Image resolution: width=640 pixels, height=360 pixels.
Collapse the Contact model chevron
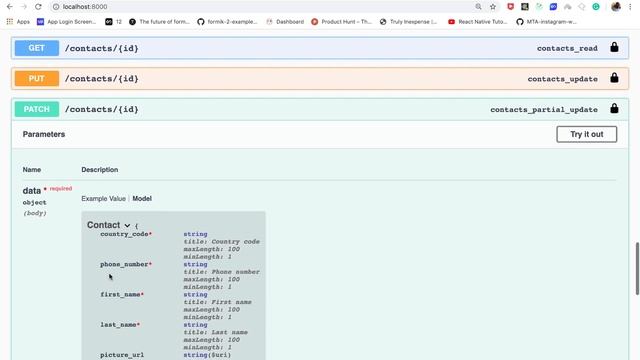coord(127,225)
